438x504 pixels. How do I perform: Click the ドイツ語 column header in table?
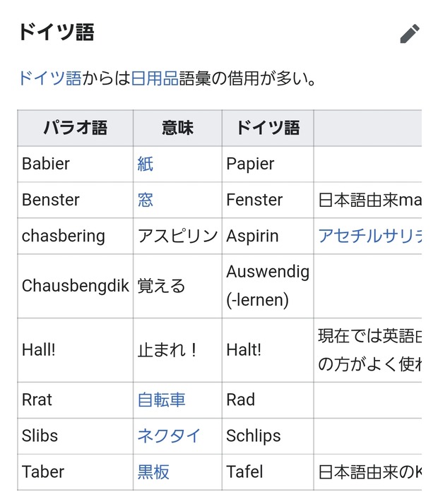268,128
